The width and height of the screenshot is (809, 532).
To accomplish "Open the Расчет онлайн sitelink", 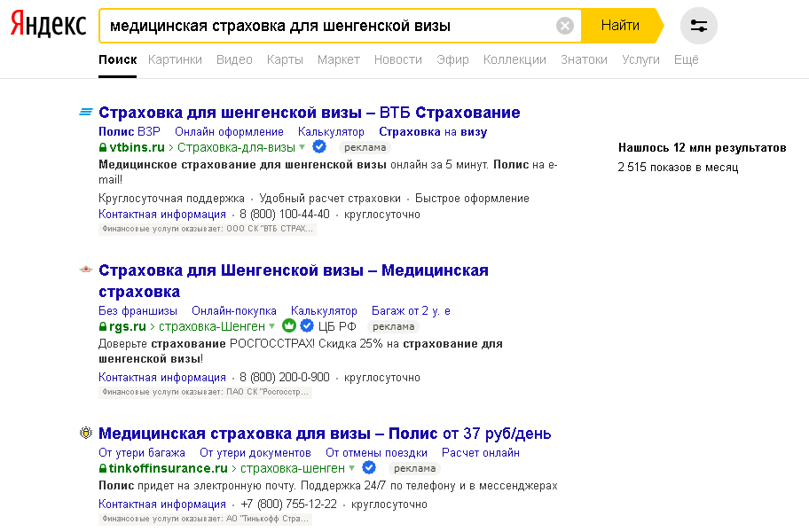I will point(481,452).
